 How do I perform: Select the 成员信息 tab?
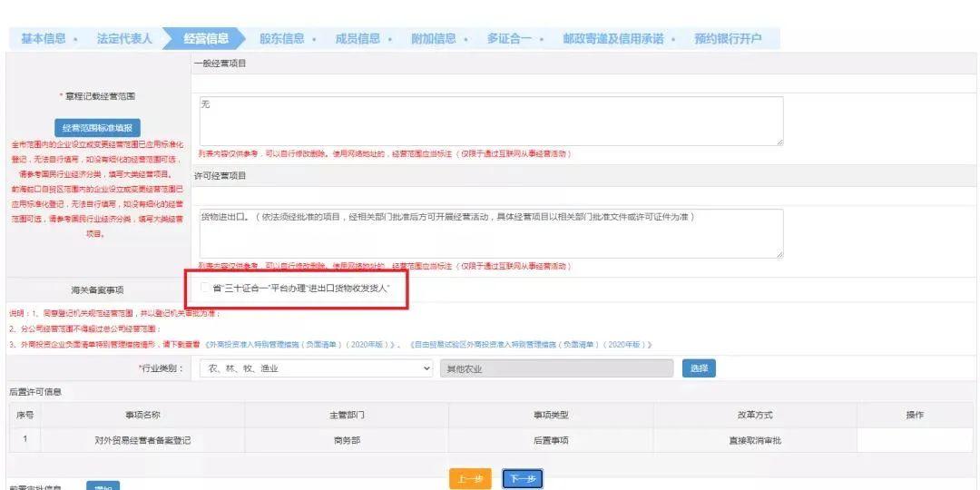(358, 39)
